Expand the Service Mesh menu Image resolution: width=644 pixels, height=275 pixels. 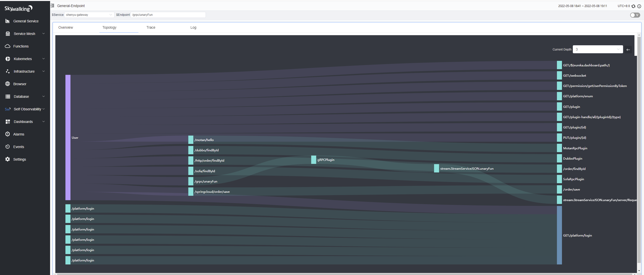pos(24,34)
